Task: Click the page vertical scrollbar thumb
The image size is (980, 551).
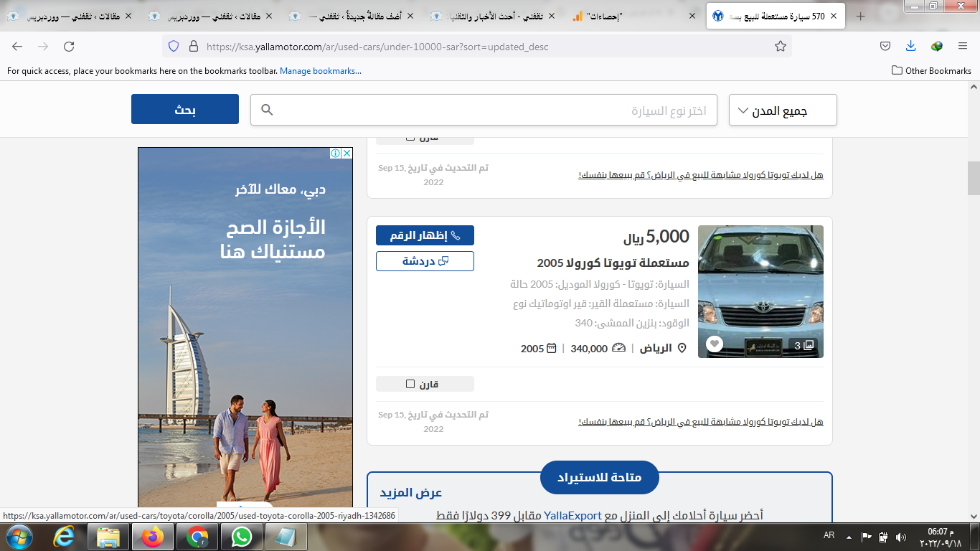Action: pyautogui.click(x=974, y=178)
